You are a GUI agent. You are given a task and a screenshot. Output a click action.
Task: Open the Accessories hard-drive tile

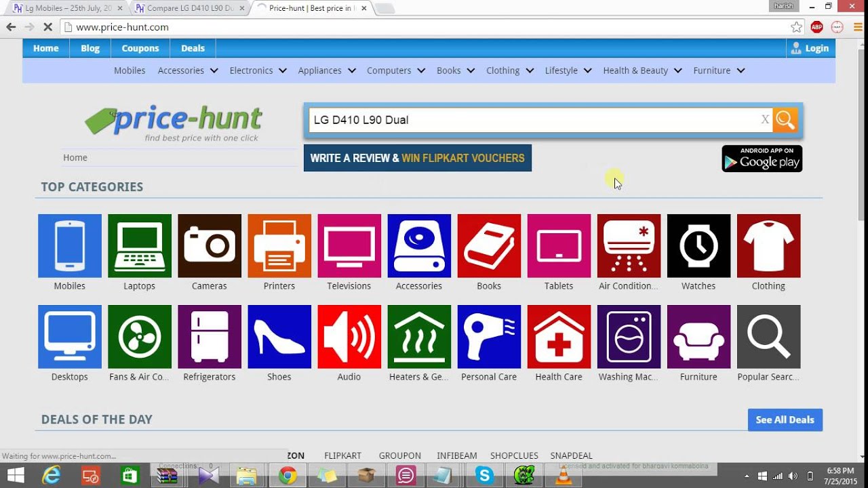pyautogui.click(x=419, y=246)
